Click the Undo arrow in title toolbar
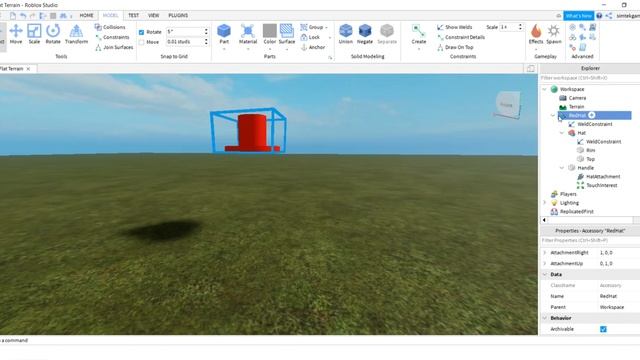 (x=23, y=16)
